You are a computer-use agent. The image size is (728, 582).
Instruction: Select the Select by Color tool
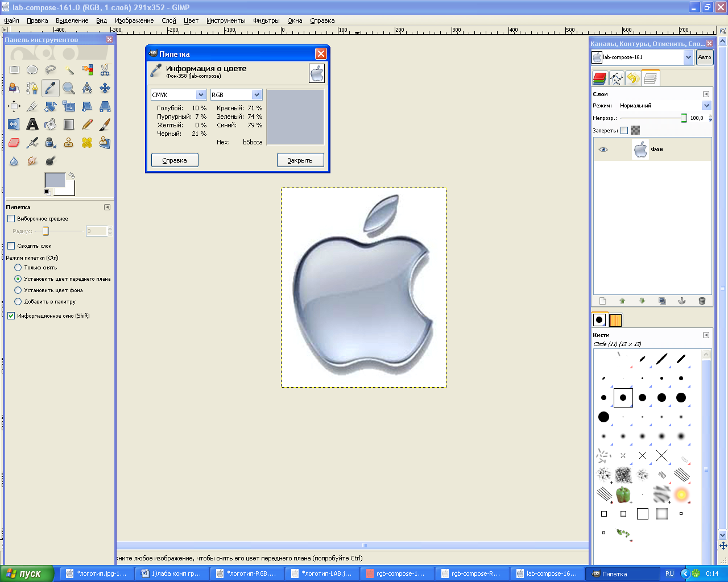pos(87,70)
